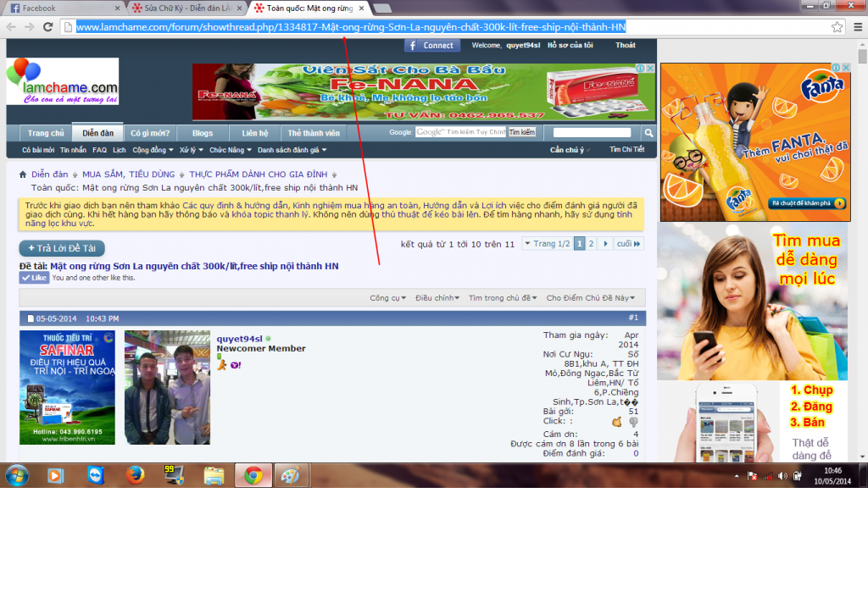Click the quyet94sl avatar photo
The width and height of the screenshot is (868, 609).
click(x=167, y=387)
